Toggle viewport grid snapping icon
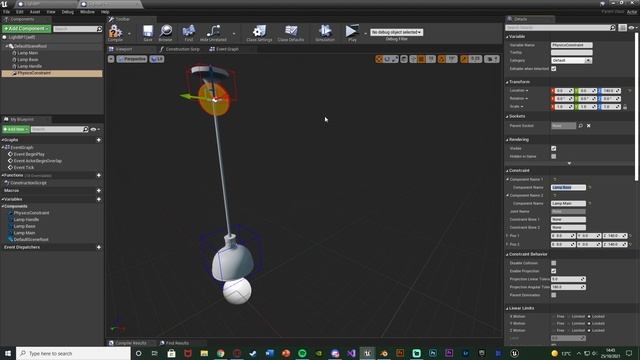The image size is (640, 360). (x=421, y=59)
